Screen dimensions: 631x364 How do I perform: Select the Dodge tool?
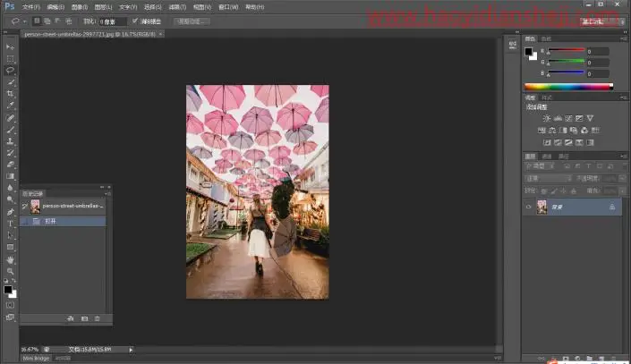click(x=10, y=199)
